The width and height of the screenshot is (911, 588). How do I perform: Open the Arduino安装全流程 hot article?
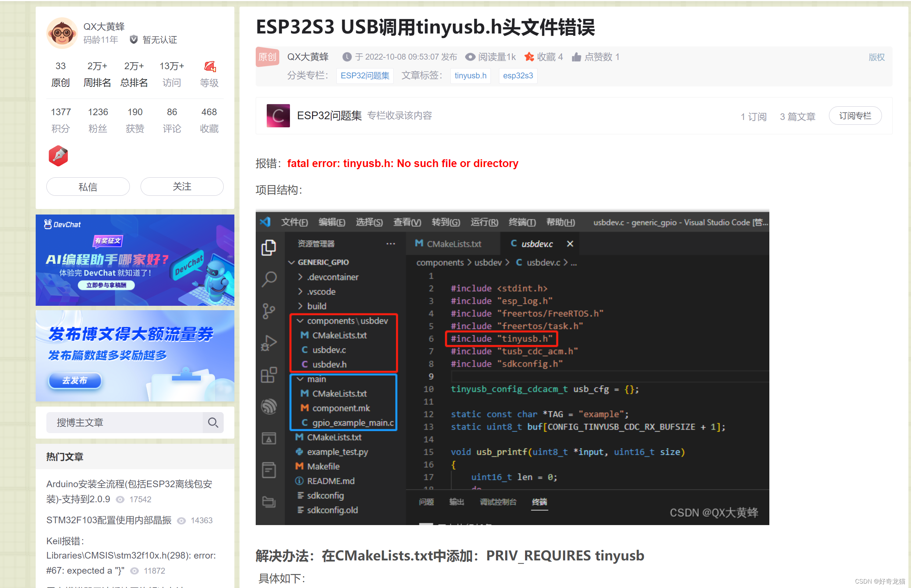[x=129, y=491]
